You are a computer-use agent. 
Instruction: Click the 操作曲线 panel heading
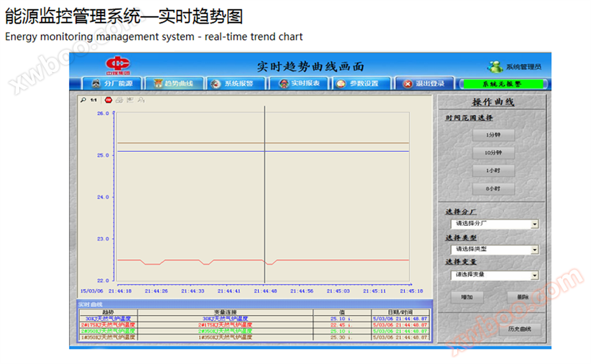click(x=493, y=102)
